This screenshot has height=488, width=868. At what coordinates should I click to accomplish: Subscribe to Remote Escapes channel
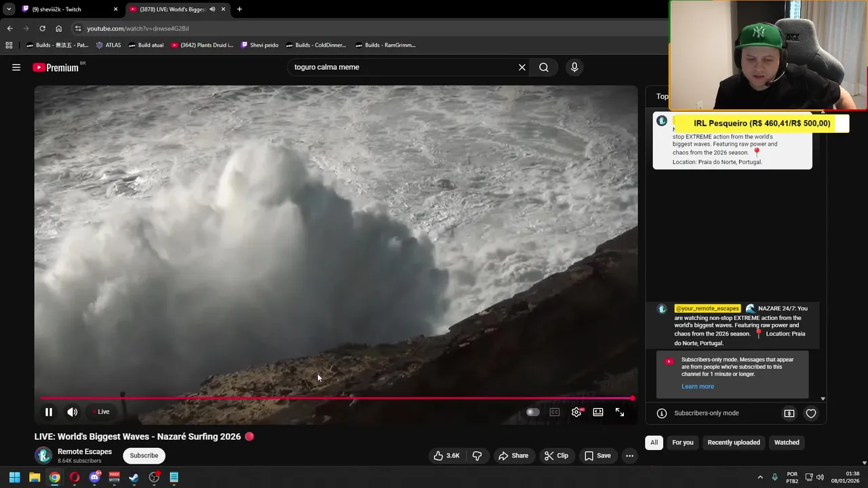[144, 455]
